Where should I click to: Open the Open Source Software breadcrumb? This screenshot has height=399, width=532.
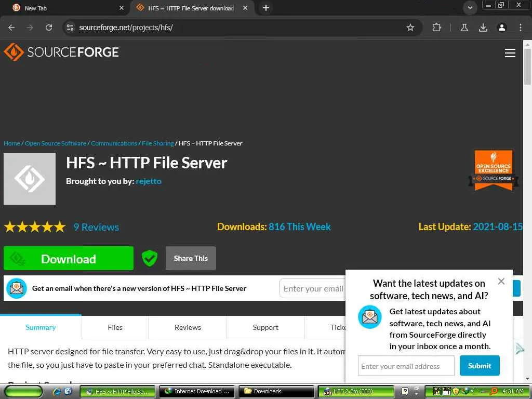tap(56, 143)
